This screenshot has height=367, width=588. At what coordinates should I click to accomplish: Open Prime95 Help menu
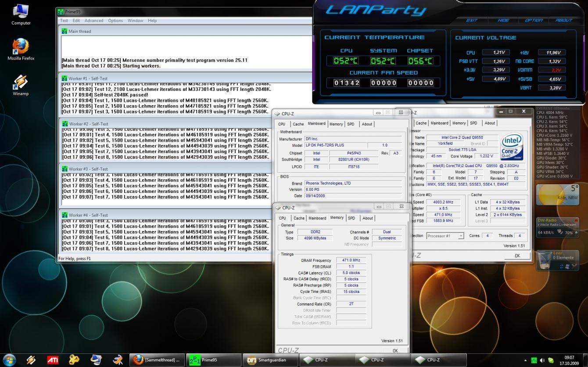(x=152, y=21)
